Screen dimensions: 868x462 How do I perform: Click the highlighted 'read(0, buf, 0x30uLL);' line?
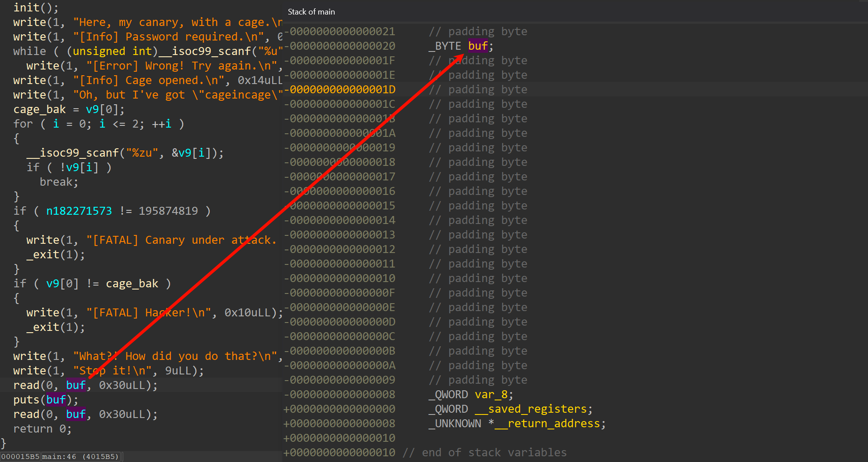click(85, 385)
